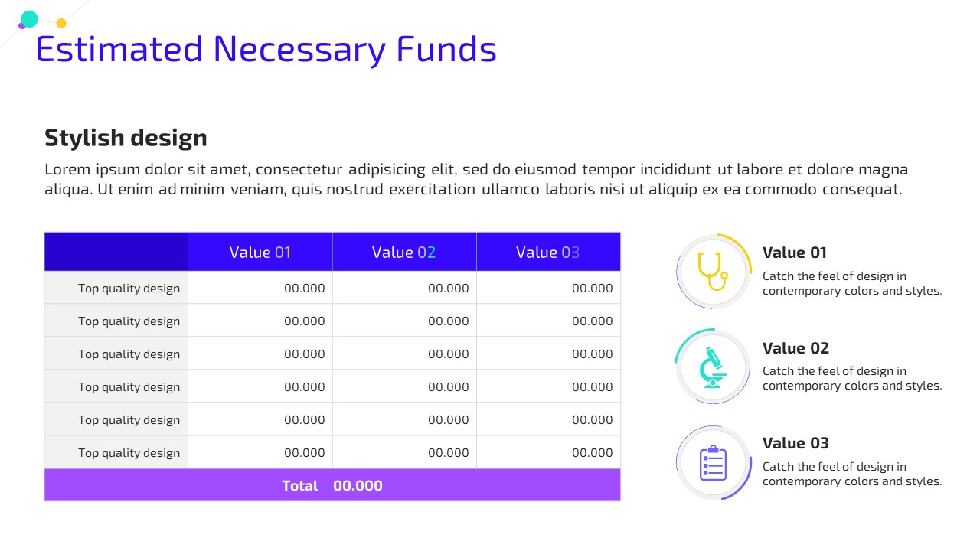
Task: Select the Lorem ipsum paragraph text
Action: pyautogui.click(x=476, y=179)
